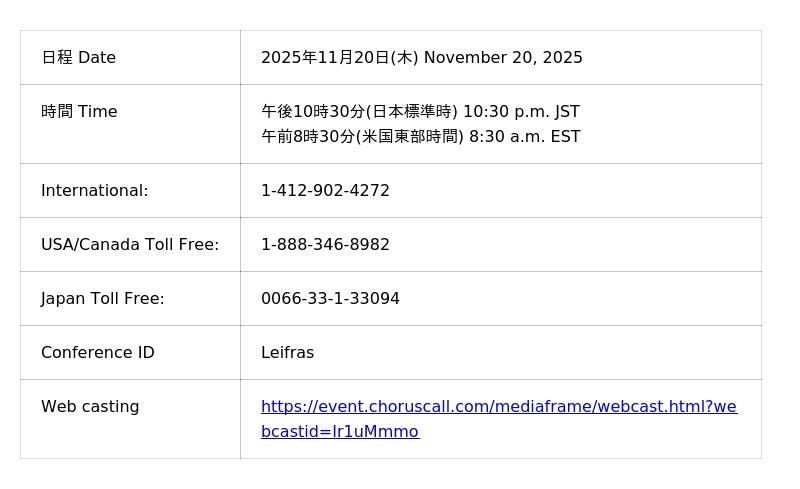The width and height of the screenshot is (800, 489).
Task: Click the "8:30 a.m. EST" time
Action: click(x=524, y=137)
